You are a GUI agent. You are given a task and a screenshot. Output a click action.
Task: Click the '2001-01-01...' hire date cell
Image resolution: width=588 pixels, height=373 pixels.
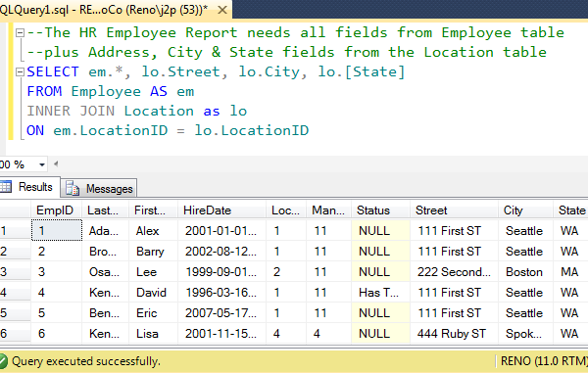coord(222,231)
